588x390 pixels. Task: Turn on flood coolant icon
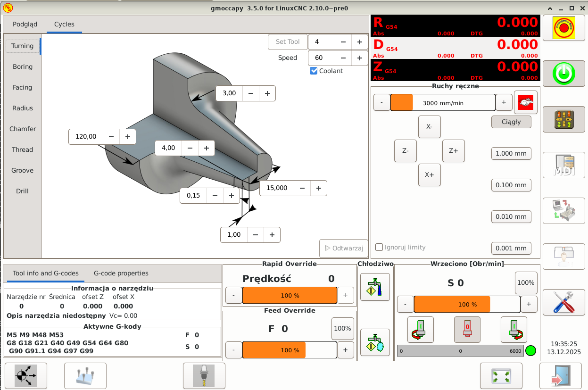tap(375, 287)
